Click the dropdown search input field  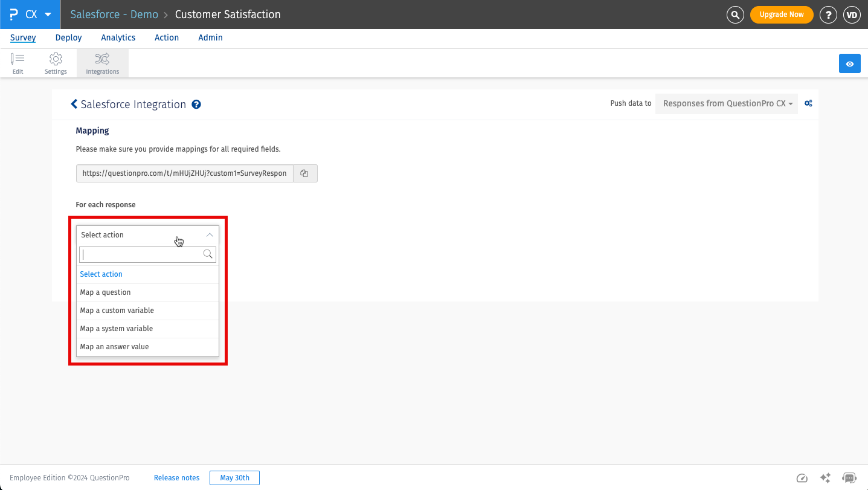point(147,254)
